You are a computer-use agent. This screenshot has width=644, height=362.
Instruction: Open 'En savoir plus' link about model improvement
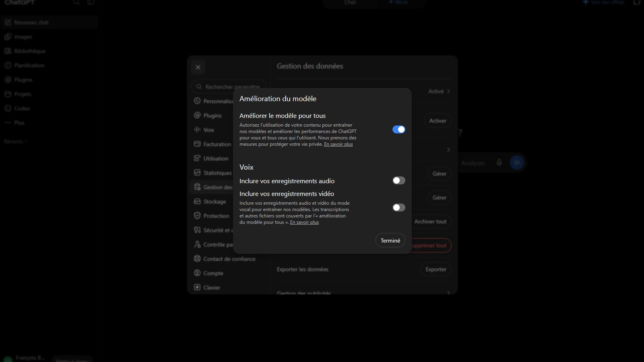coord(338,144)
